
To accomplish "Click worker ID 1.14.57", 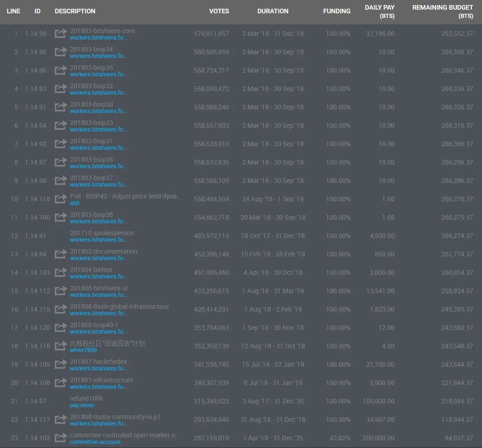I will click(36, 401).
